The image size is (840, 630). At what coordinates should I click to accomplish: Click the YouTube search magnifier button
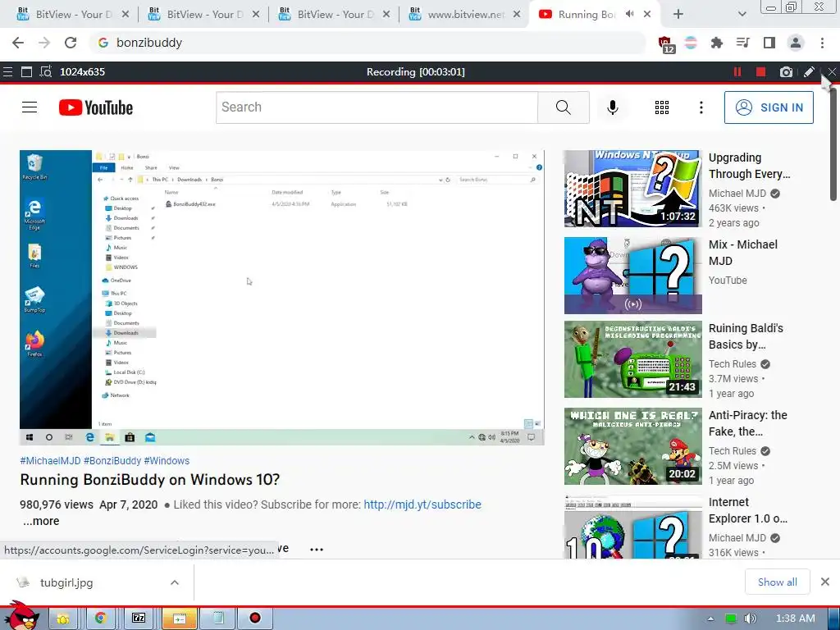coord(564,107)
